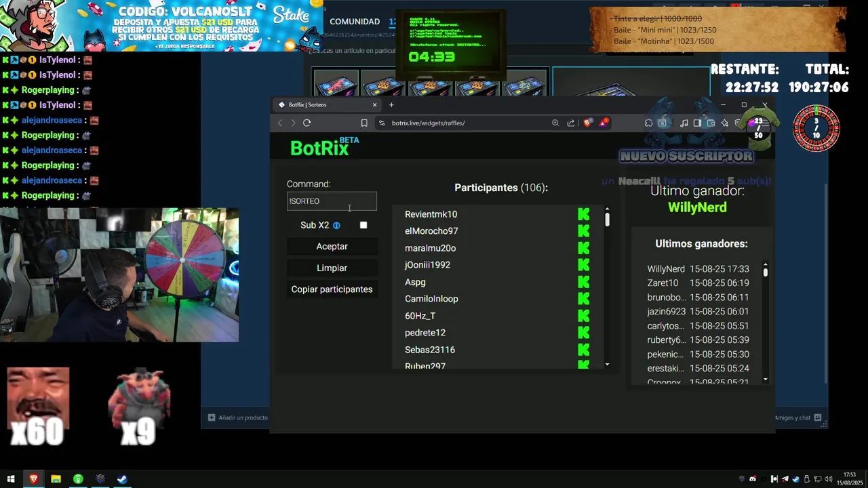
Task: Open COMUNIDAD menu in Steam window
Action: (355, 22)
